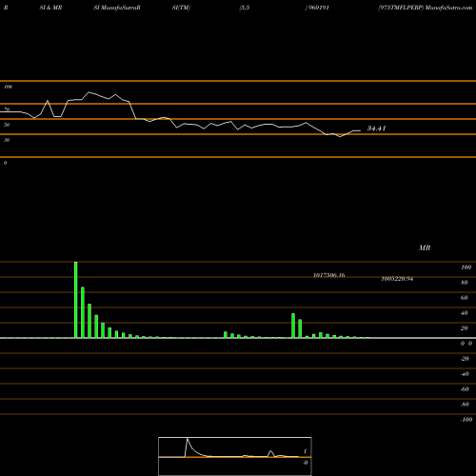The width and height of the screenshot is (476, 476).
Task: Click the RSI axis label 50
Action: tap(7, 125)
